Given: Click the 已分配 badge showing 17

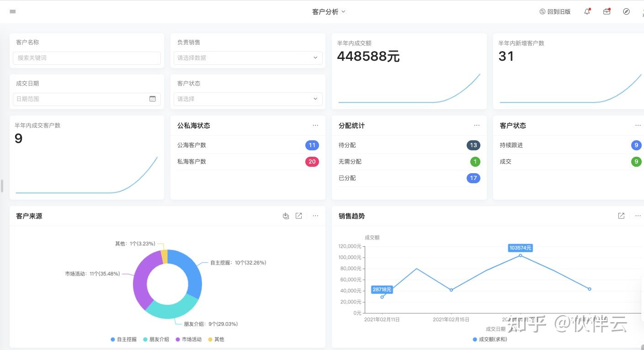Looking at the screenshot, I should 474,178.
